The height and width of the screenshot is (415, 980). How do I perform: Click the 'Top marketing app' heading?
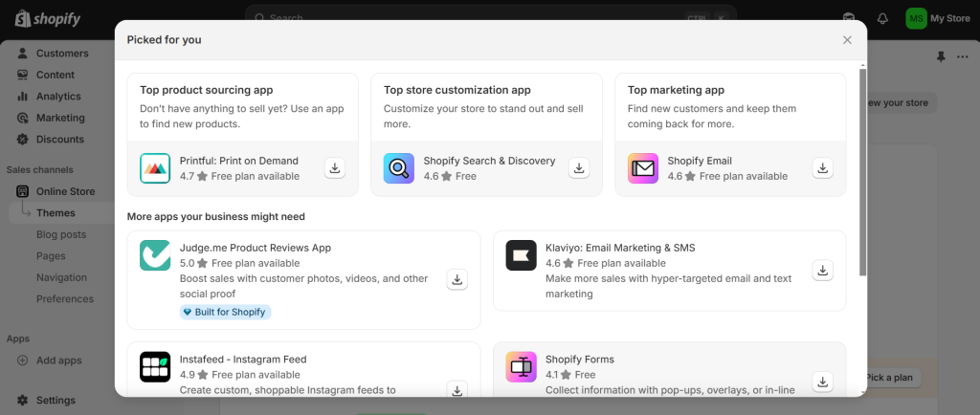(677, 90)
